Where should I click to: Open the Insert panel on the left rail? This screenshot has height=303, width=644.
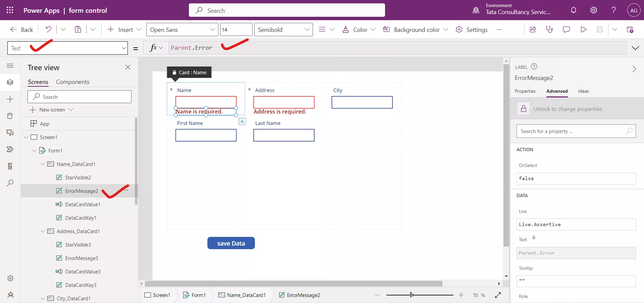[x=10, y=99]
